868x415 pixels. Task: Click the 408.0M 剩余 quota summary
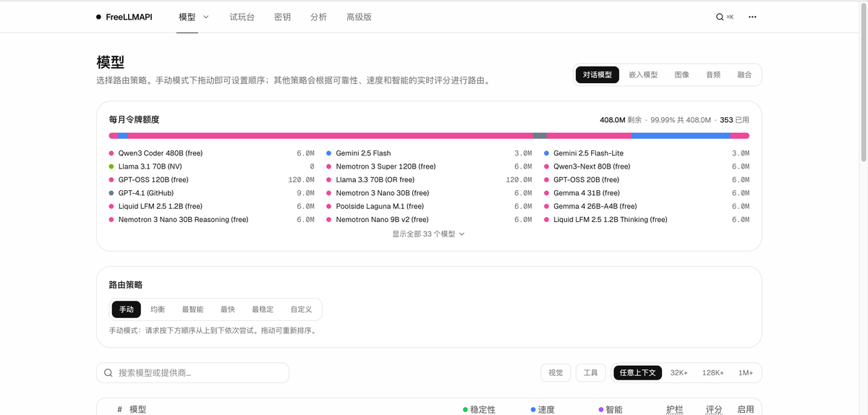pos(621,120)
